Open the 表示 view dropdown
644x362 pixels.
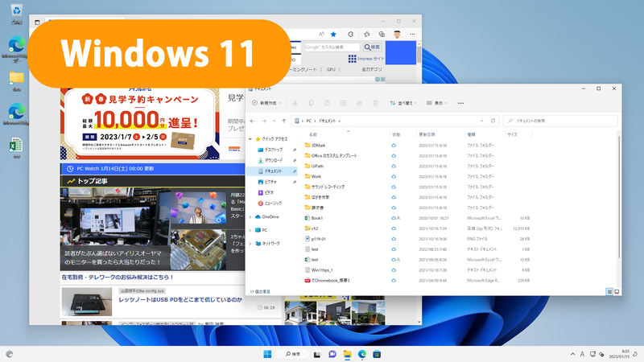pyautogui.click(x=436, y=103)
